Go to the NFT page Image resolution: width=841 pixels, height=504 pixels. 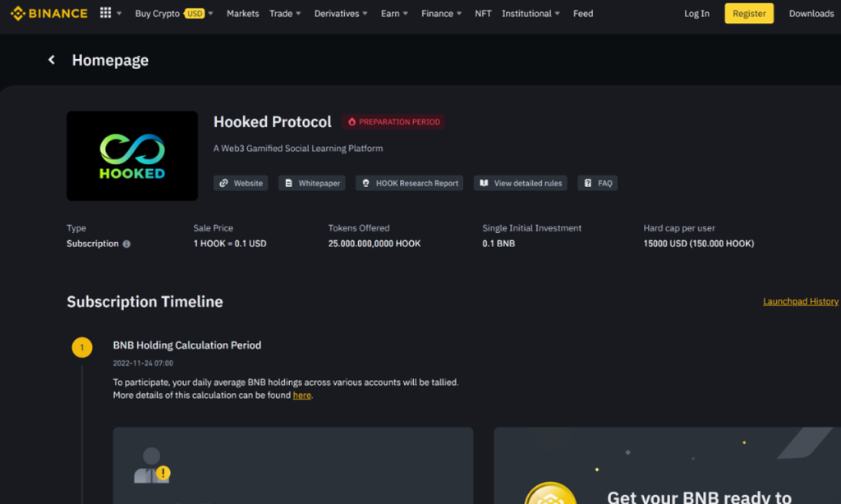(x=483, y=13)
